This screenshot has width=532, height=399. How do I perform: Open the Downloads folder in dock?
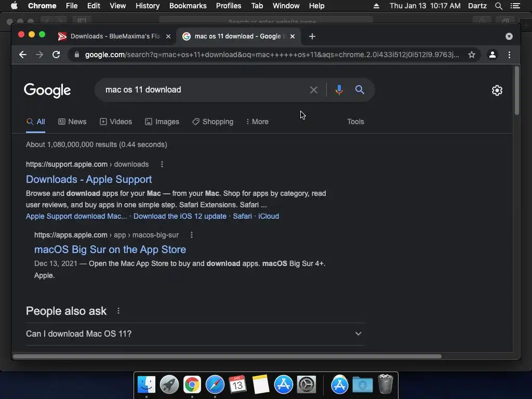pos(362,385)
